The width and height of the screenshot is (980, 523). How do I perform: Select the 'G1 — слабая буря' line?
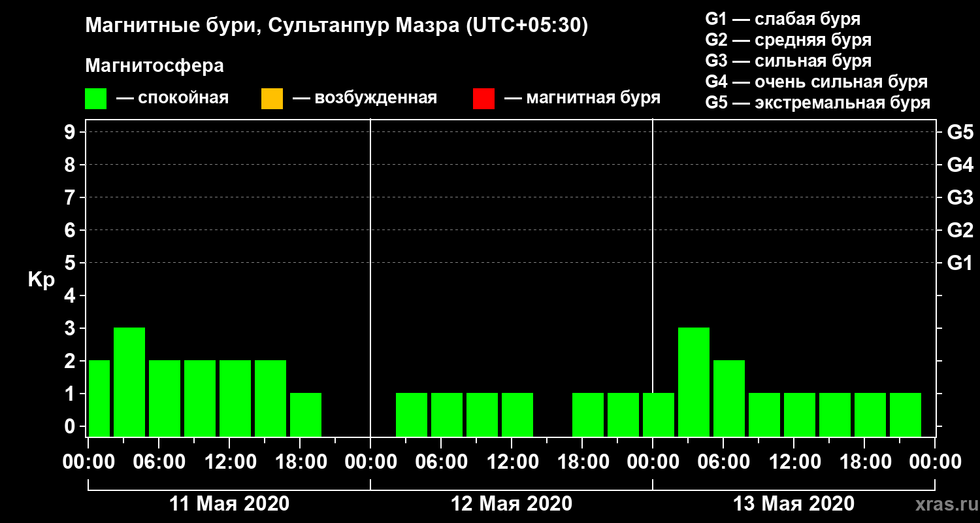783,19
